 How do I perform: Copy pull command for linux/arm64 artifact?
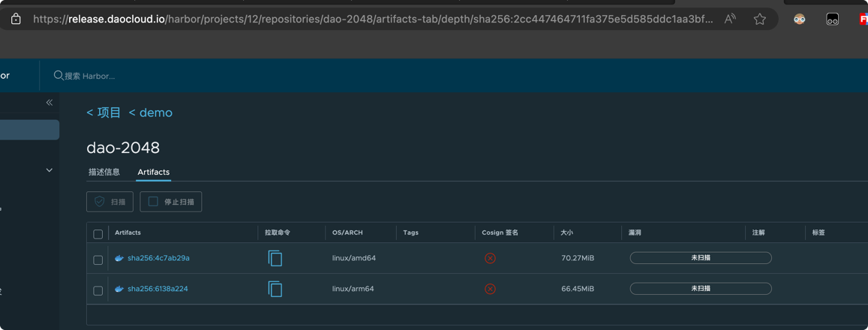coord(275,289)
